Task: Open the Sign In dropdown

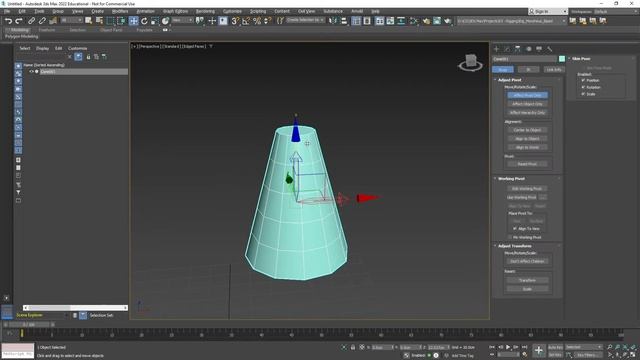Action: [x=547, y=11]
